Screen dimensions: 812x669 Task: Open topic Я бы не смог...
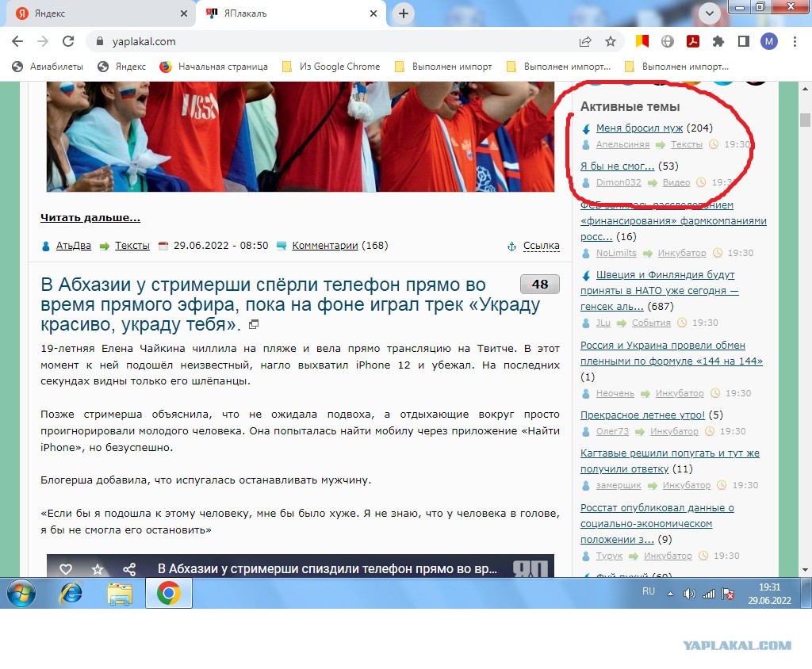(617, 166)
